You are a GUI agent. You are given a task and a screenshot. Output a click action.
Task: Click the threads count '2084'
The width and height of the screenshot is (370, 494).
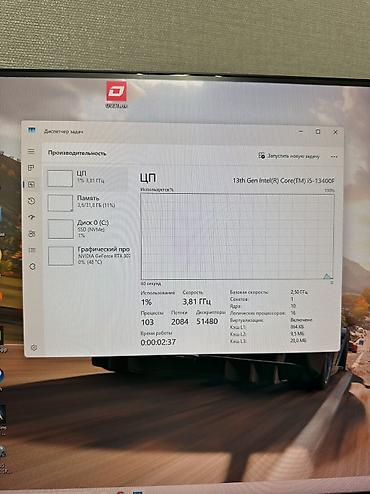[x=180, y=322]
